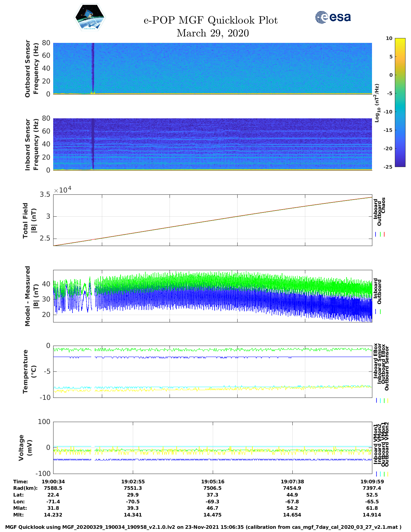
Task: Click the 19:09:59 end time label
Action: (x=372, y=481)
